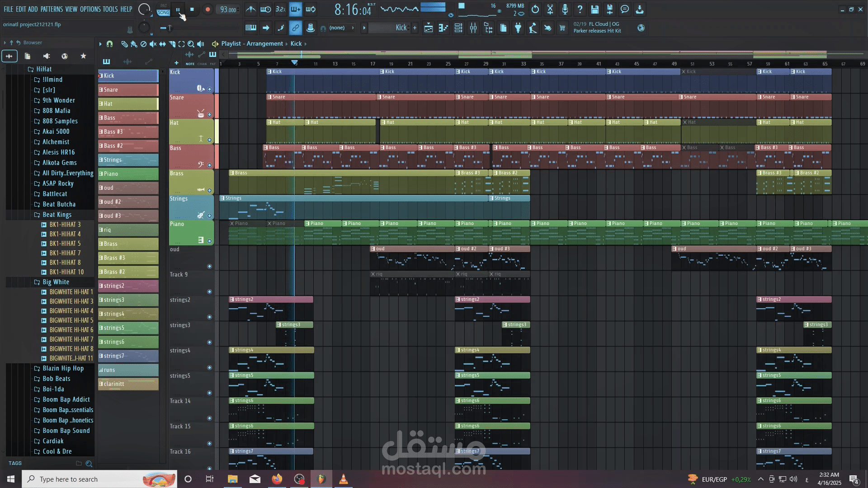Open the EDIT menu

[21, 9]
